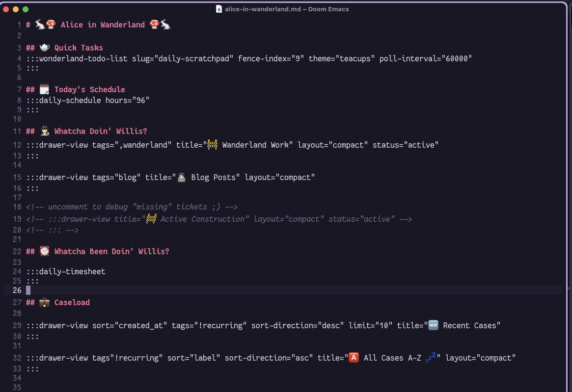Click the hours="96" attribute on line 8
This screenshot has height=392, width=572.
[127, 101]
